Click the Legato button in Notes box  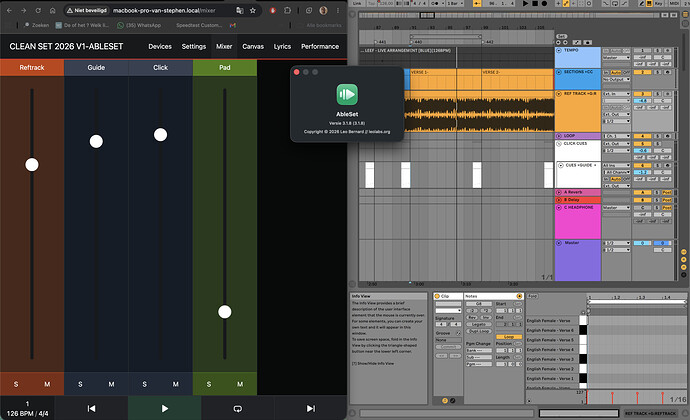pyautogui.click(x=479, y=324)
